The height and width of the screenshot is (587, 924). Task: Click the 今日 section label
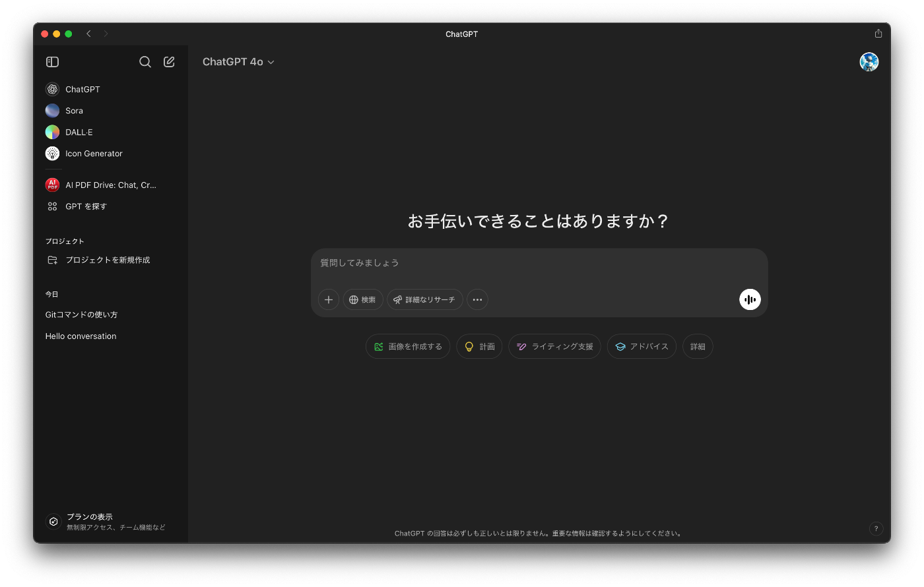(x=51, y=294)
